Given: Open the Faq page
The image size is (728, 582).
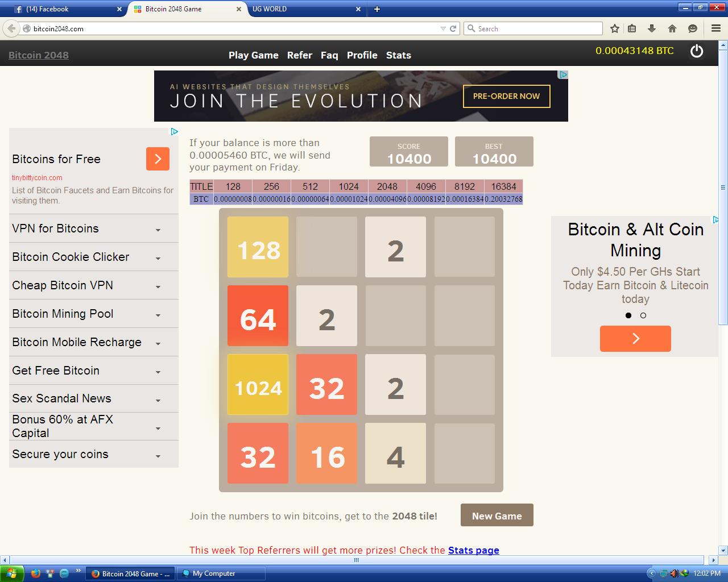Looking at the screenshot, I should coord(329,55).
